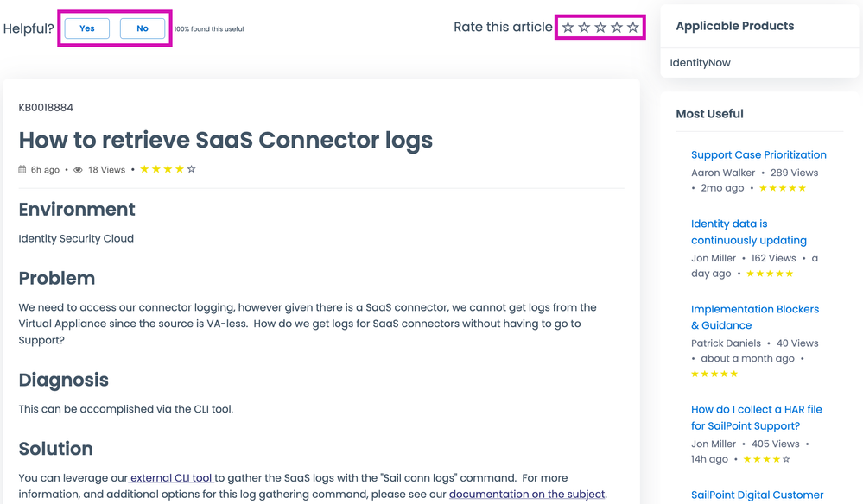863x504 pixels.
Task: Click the Support Case Prioritization star rating
Action: [783, 188]
